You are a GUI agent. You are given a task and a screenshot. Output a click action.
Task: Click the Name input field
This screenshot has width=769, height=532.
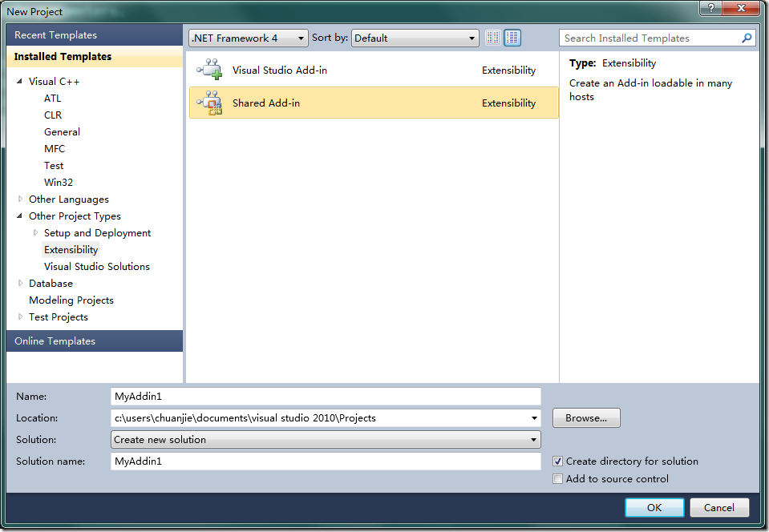point(326,397)
